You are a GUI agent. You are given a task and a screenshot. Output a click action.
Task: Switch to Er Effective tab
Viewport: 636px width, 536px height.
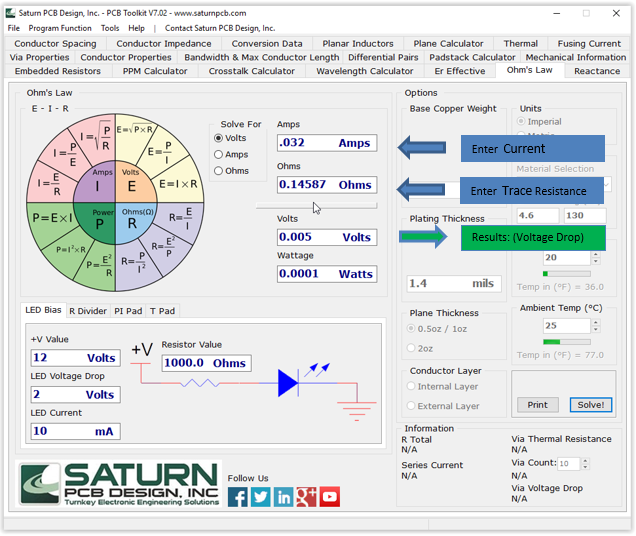[x=460, y=71]
